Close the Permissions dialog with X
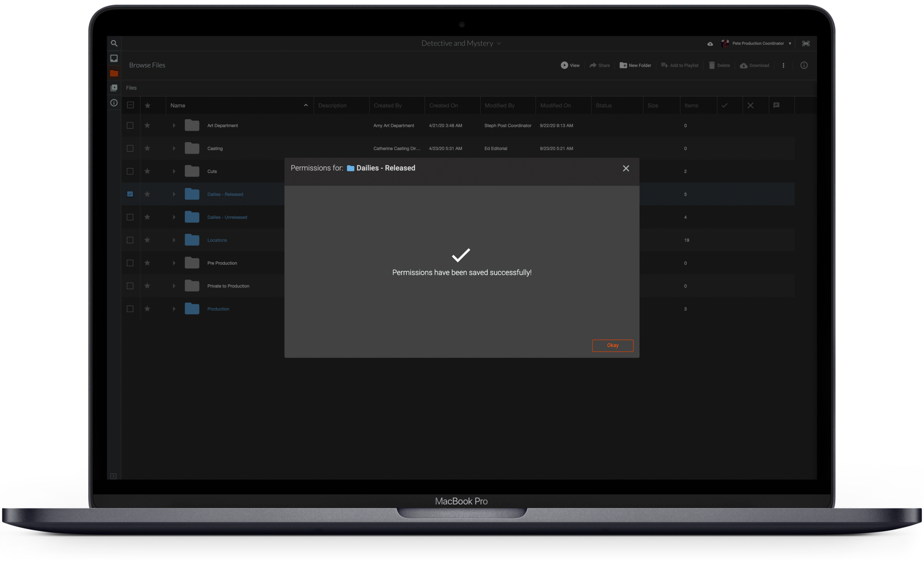The image size is (924, 561). [626, 168]
